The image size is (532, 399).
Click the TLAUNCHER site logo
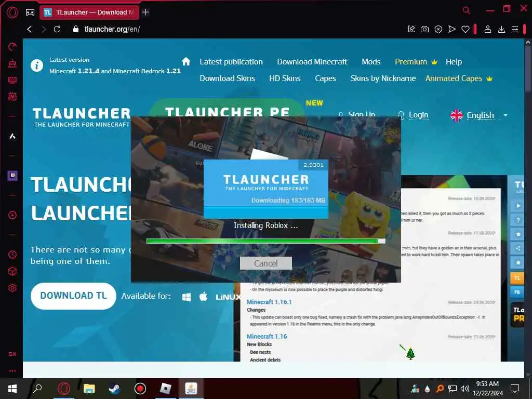click(x=82, y=117)
